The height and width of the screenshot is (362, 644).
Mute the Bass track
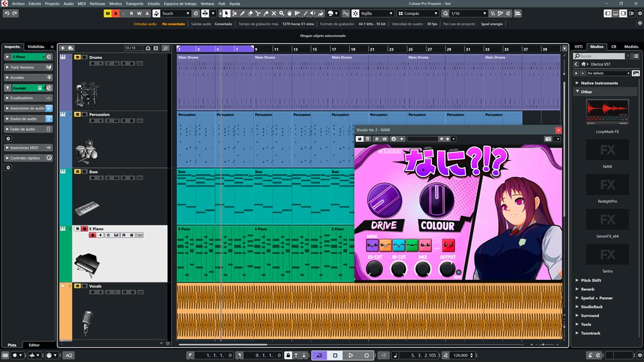[77, 172]
